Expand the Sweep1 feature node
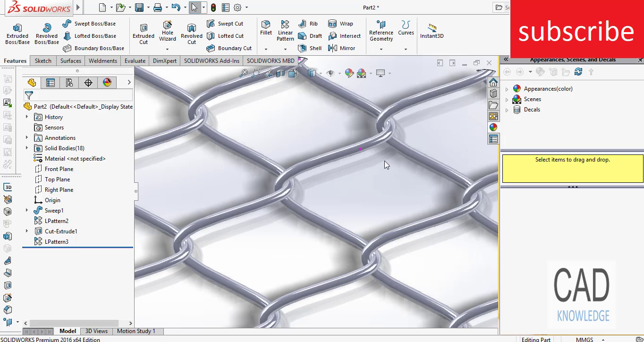 click(x=27, y=210)
